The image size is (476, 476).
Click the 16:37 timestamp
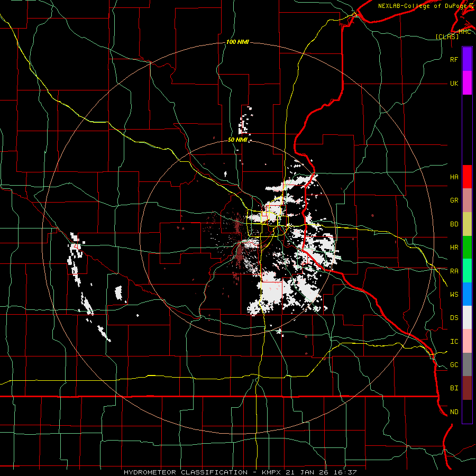coord(346,472)
